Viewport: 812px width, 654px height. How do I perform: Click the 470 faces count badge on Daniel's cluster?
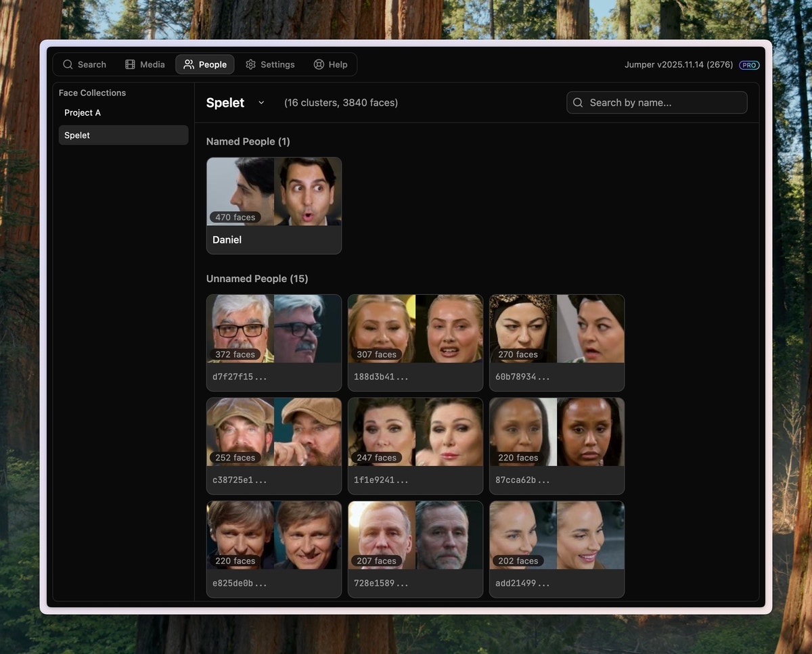pyautogui.click(x=235, y=217)
